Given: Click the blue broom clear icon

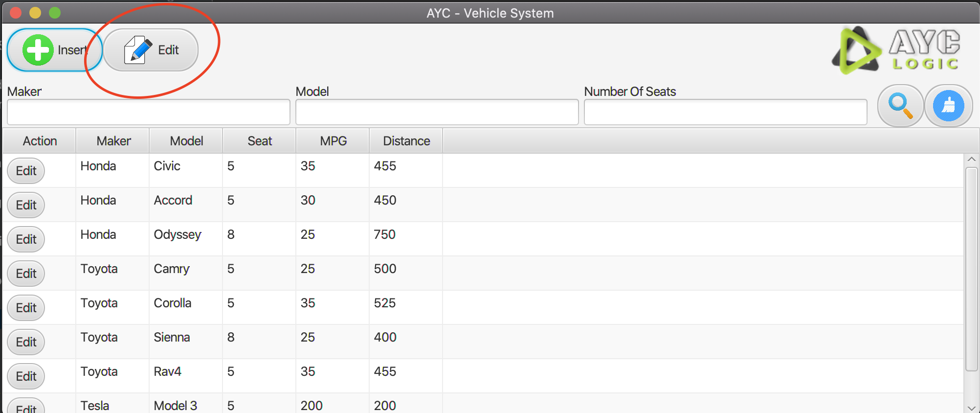Looking at the screenshot, I should (948, 106).
